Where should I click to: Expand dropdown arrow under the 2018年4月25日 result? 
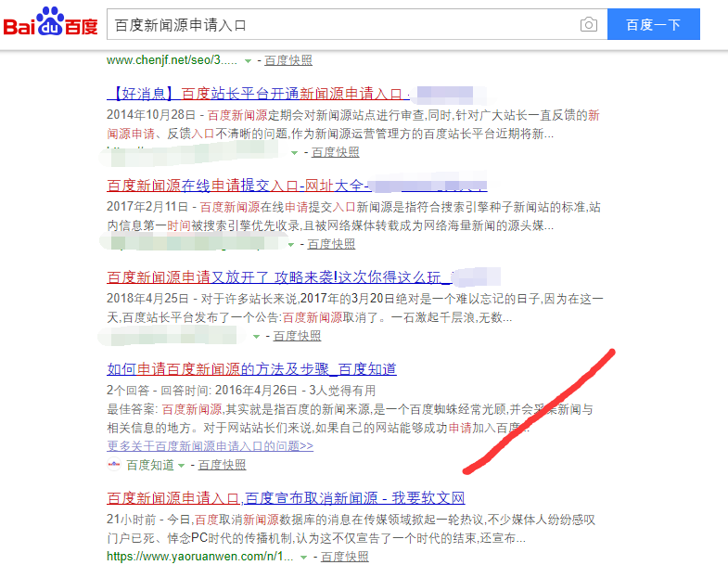[x=256, y=337]
